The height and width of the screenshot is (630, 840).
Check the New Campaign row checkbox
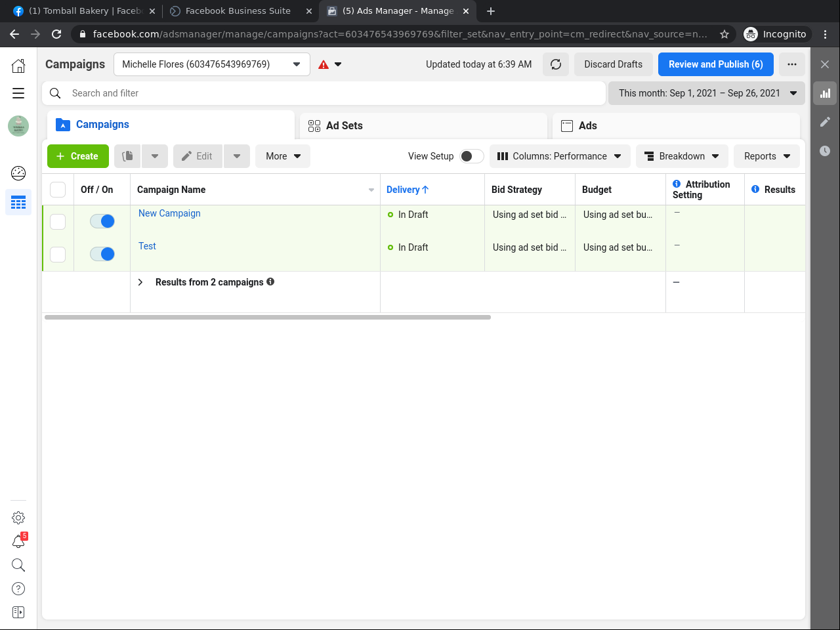(58, 222)
